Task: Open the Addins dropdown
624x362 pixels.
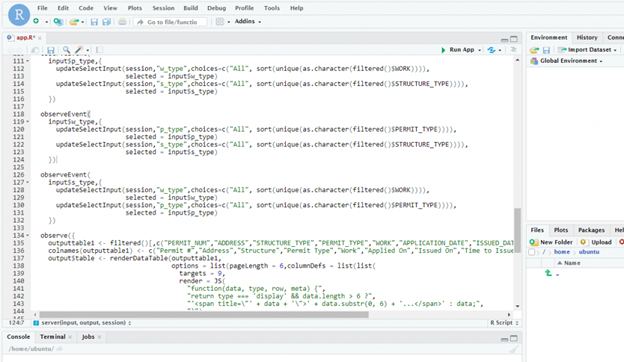Action: tap(248, 21)
